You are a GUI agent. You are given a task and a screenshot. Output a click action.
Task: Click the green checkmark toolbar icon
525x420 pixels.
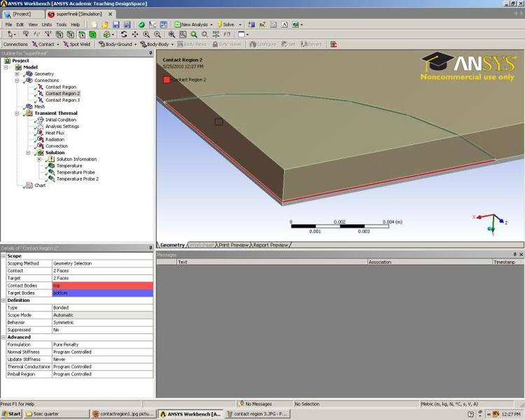click(141, 24)
